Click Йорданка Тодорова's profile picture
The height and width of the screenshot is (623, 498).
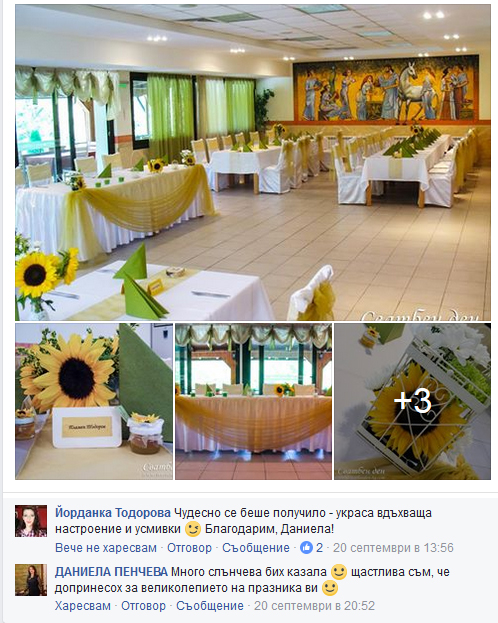point(31,521)
